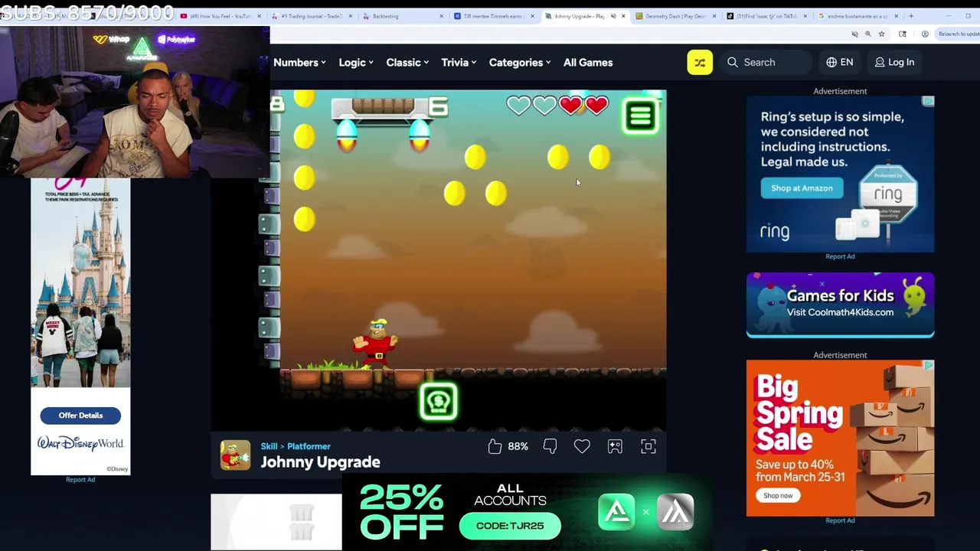Switch to the andrew bustamante Google tab
Viewport: 980px width, 551px height.
coord(857,16)
